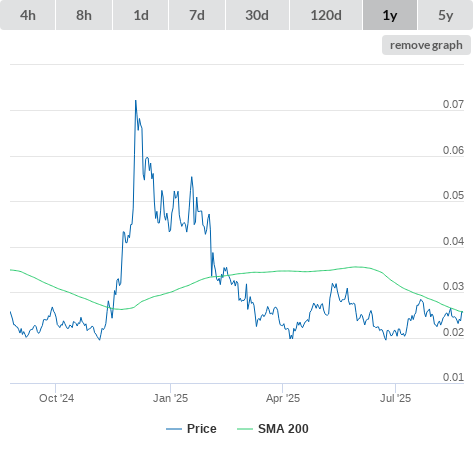Screen dimensions: 474x455
Task: Click the 0.03 y-axis label
Action: pyautogui.click(x=453, y=286)
